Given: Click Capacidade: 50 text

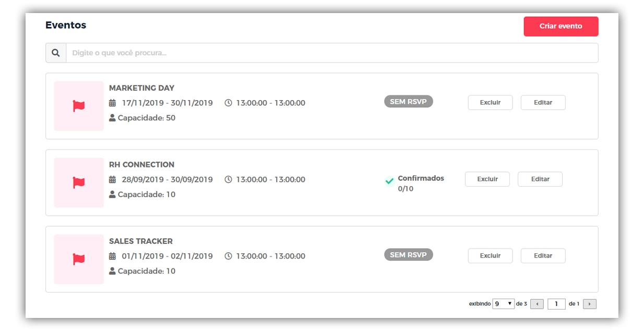Looking at the screenshot, I should (x=147, y=118).
